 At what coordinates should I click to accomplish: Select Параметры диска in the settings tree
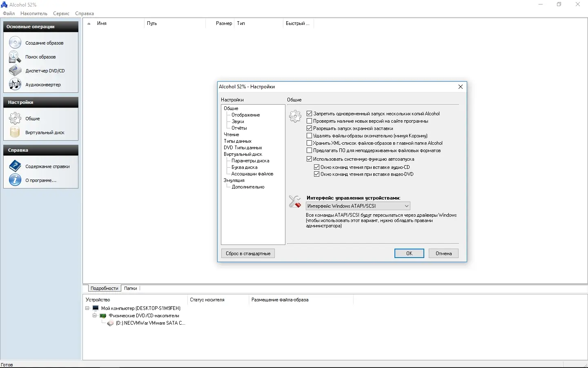point(250,161)
